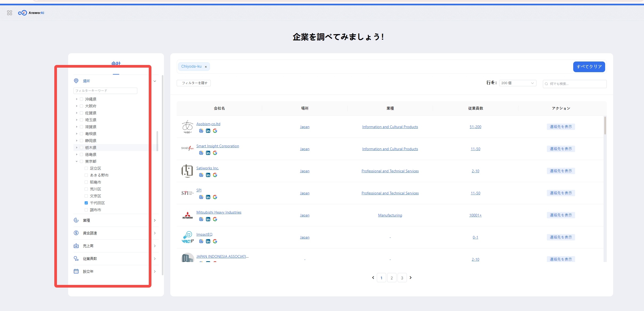This screenshot has width=644, height=311.
Task: Show contact for Asobism,co.ltd
Action: pyautogui.click(x=561, y=127)
